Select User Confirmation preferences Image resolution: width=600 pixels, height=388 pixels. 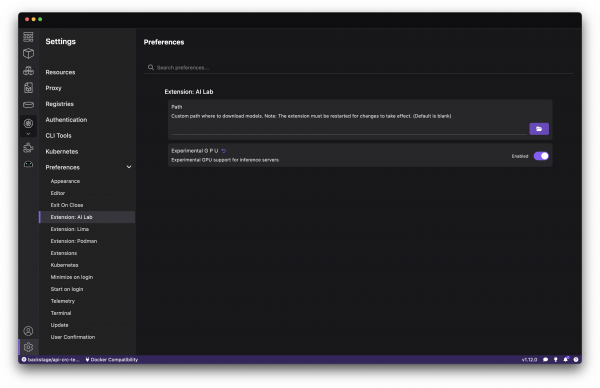point(73,337)
